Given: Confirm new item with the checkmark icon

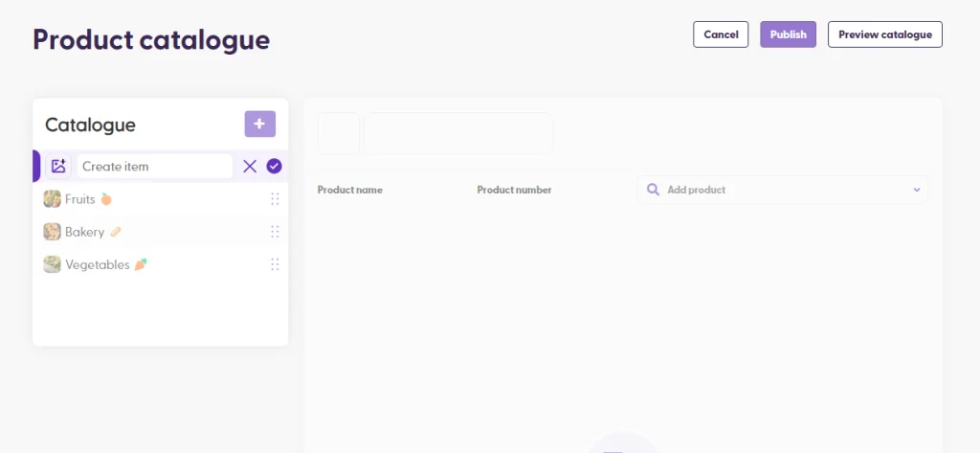Looking at the screenshot, I should (274, 167).
